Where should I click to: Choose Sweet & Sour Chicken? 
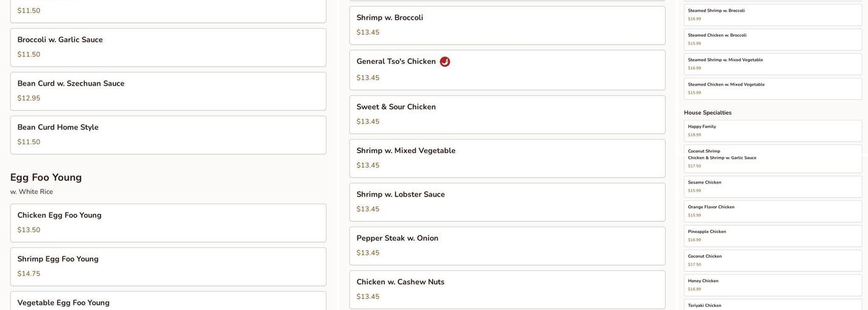(x=507, y=114)
